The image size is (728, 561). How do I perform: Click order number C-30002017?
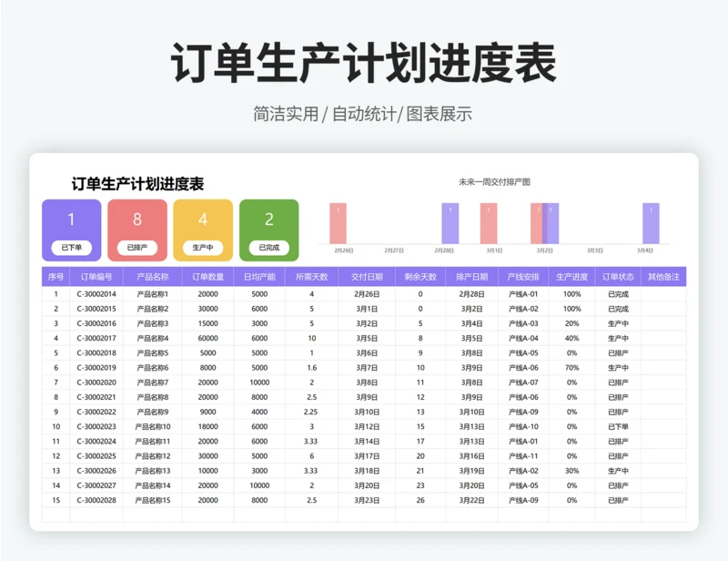pos(96,339)
